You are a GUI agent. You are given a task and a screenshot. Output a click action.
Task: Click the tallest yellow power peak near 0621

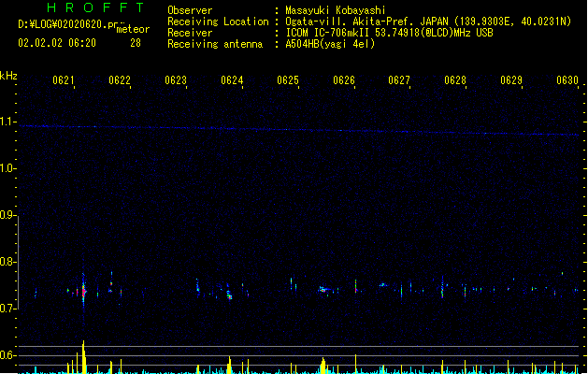click(83, 357)
